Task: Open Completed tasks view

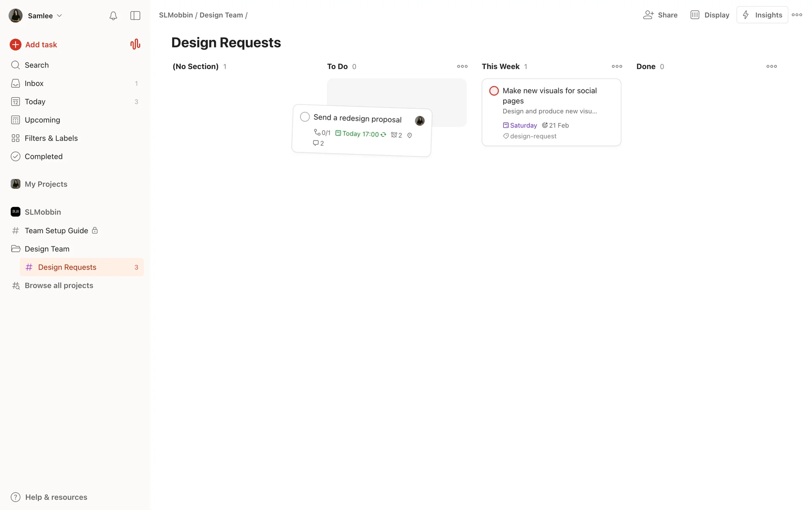Action: click(43, 156)
